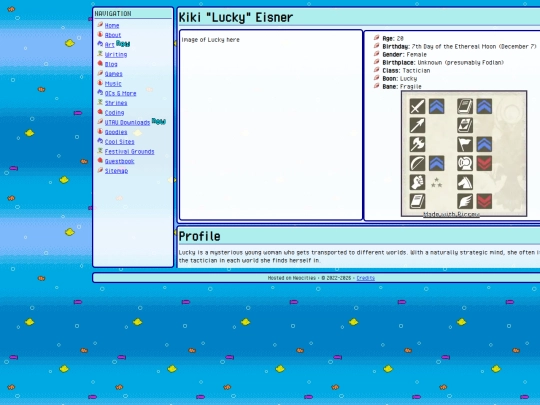Open the Blog link
Image resolution: width=540 pixels, height=405 pixels.
(x=111, y=64)
